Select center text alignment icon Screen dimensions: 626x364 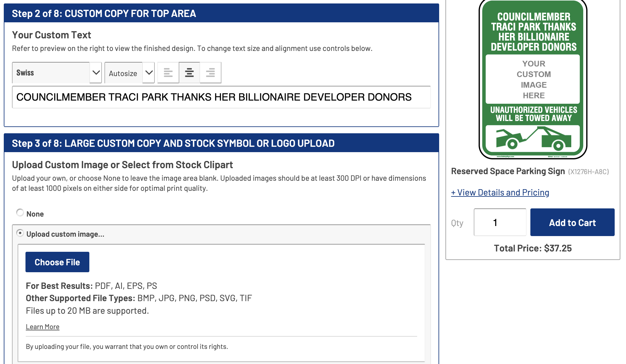pyautogui.click(x=189, y=73)
